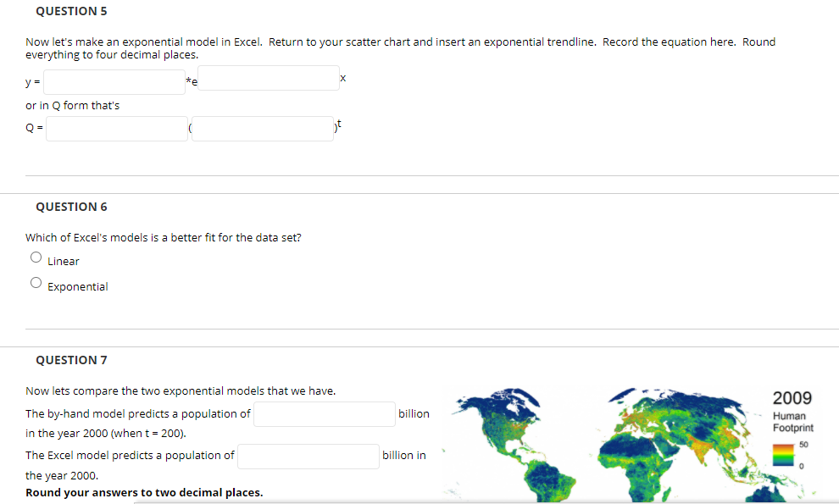The height and width of the screenshot is (504, 839).
Task: Select the Linear radio button
Action: pos(36,258)
